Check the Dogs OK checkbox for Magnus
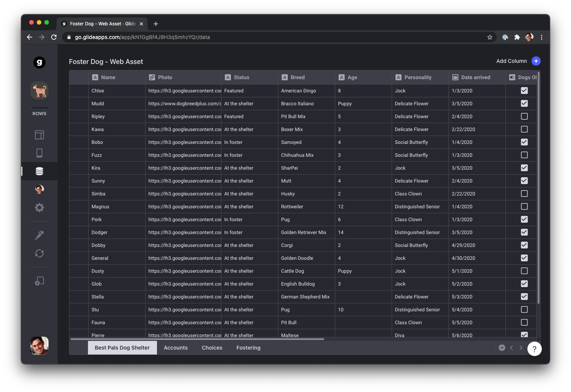 (x=524, y=206)
